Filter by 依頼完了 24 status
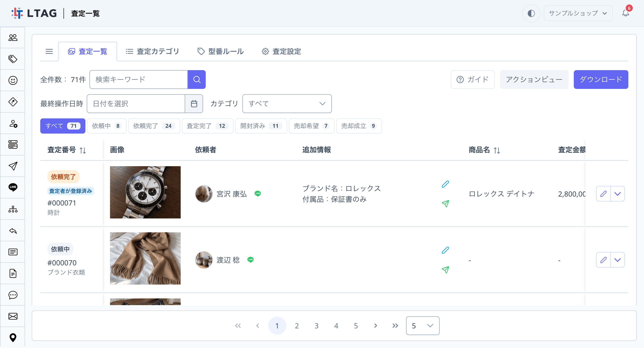This screenshot has height=348, width=644. 154,126
